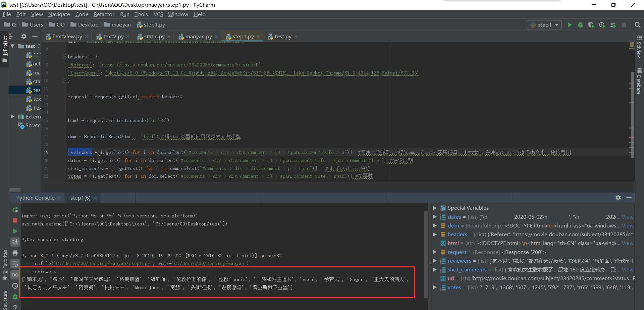The height and width of the screenshot is (310, 644).
Task: Toggle soft-wrap in the console
Action: [x=15, y=264]
